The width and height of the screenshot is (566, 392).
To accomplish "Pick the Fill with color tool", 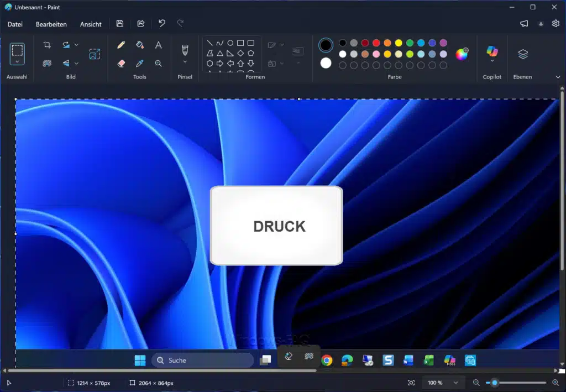I will click(x=140, y=45).
